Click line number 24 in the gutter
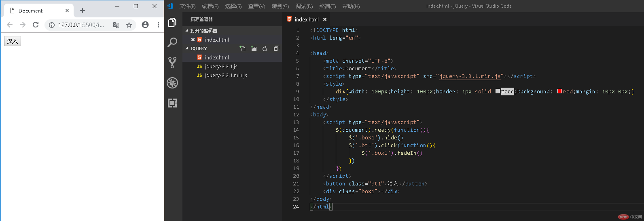644x221 pixels. point(296,206)
